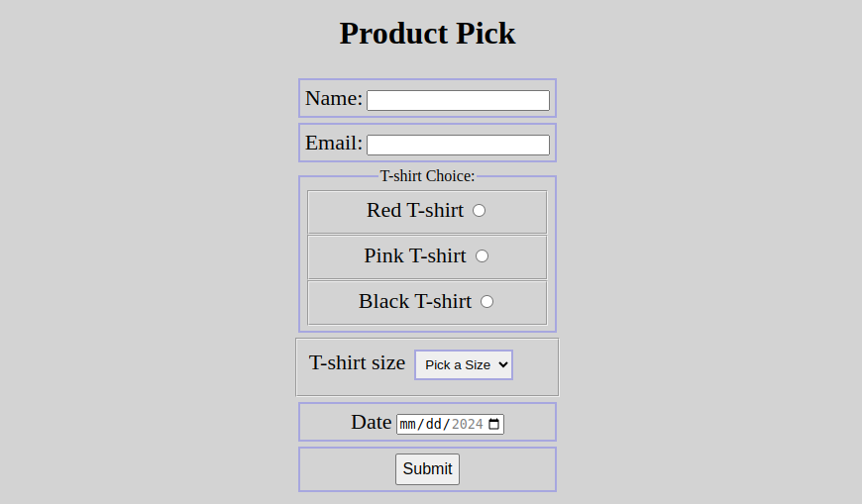Choose the Pink T-shirt radio button
Screen dimensions: 862x504
coord(482,255)
